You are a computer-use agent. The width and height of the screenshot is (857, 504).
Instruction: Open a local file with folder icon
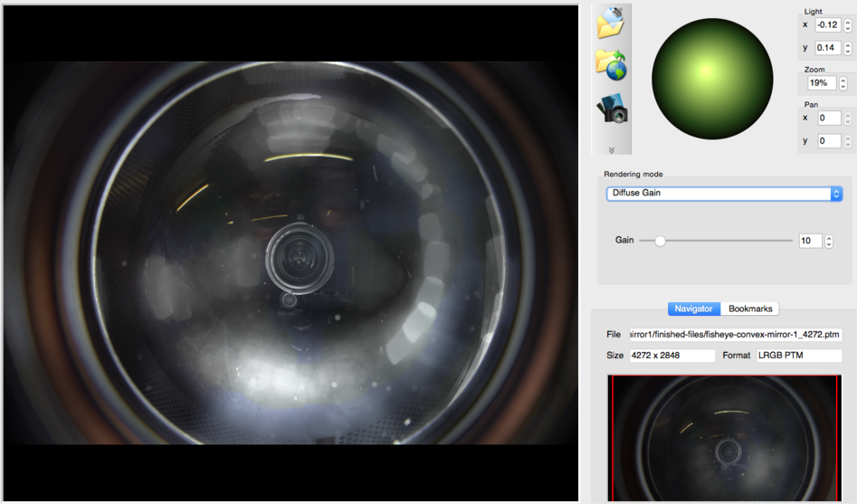coord(611,23)
